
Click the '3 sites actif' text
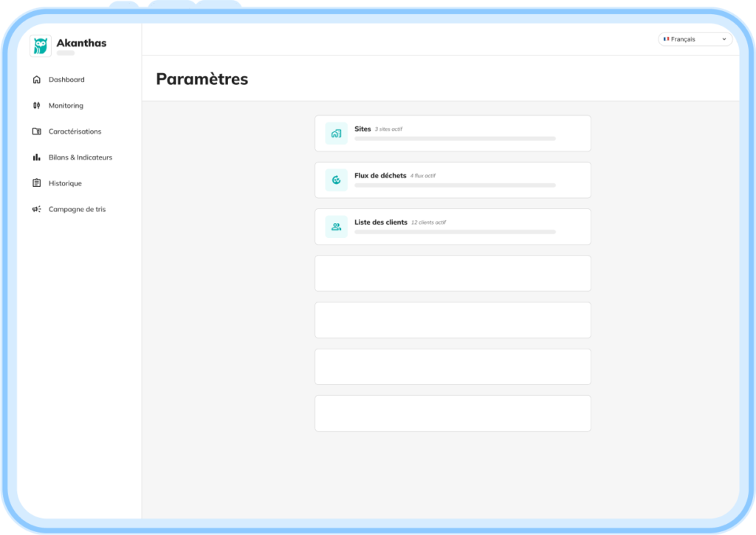point(388,129)
